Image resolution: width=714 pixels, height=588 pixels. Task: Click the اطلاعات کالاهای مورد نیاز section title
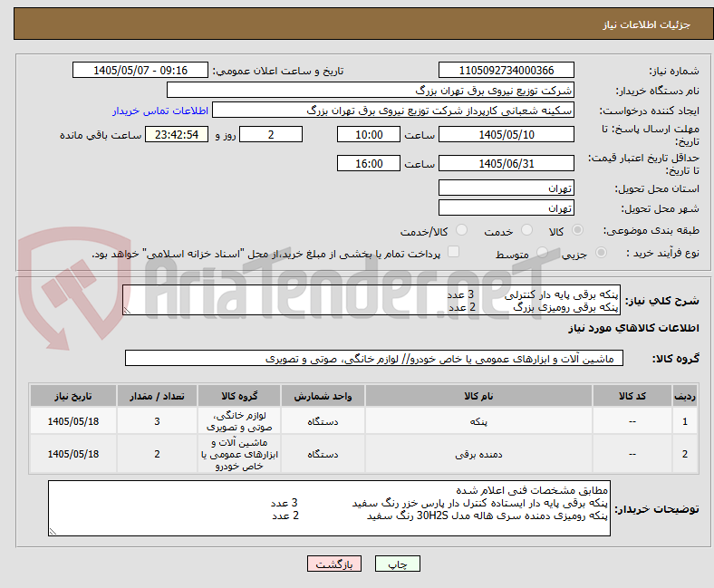[x=633, y=328]
